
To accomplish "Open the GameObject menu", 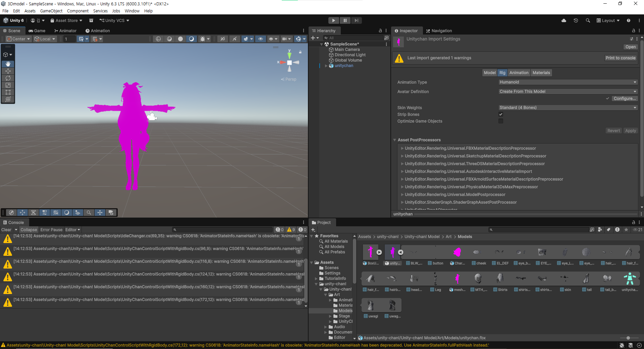I will pos(51,11).
